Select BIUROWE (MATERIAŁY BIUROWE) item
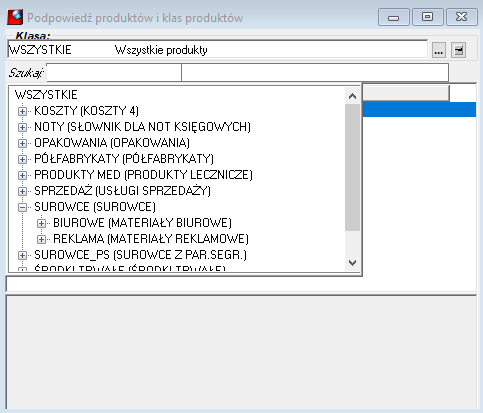 [x=142, y=223]
